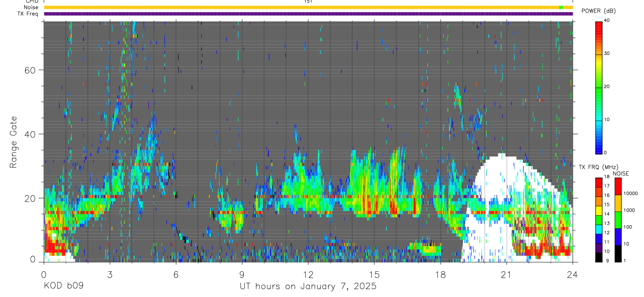Image resolution: width=644 pixels, height=297 pixels.
Task: Pick the green swatch of NOISE colorbar
Action: 617,219
